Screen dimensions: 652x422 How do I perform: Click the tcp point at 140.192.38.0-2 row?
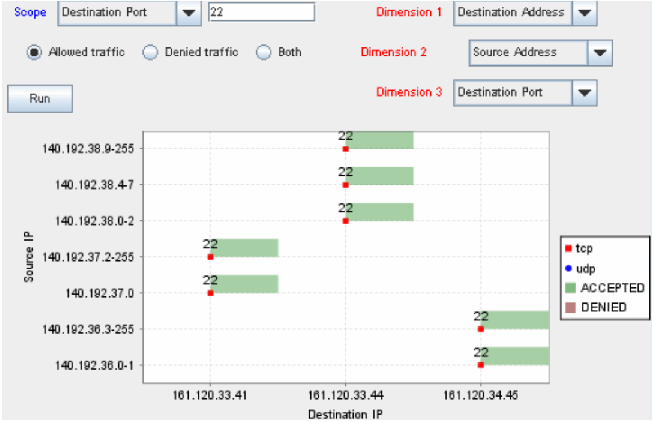346,220
